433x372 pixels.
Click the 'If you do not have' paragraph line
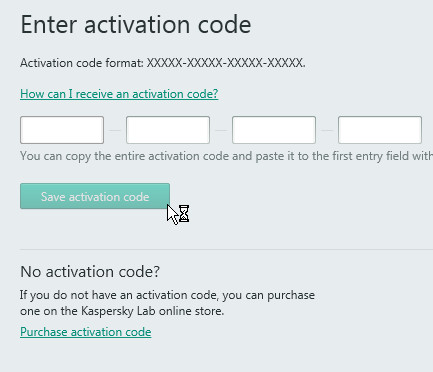[167, 295]
